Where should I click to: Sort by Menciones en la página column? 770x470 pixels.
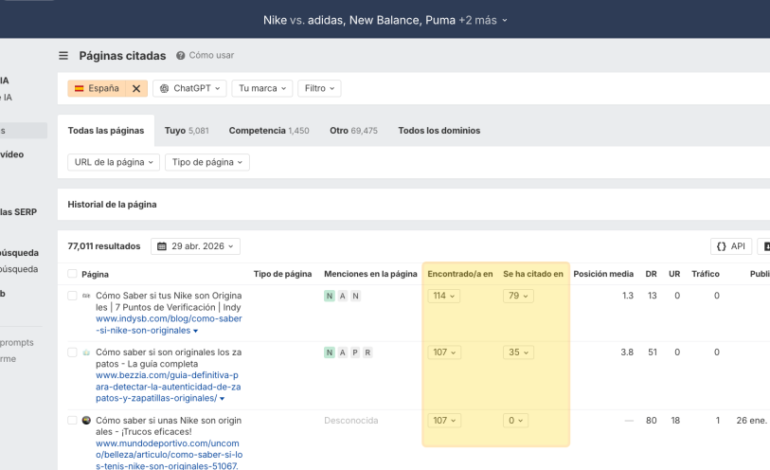[371, 274]
